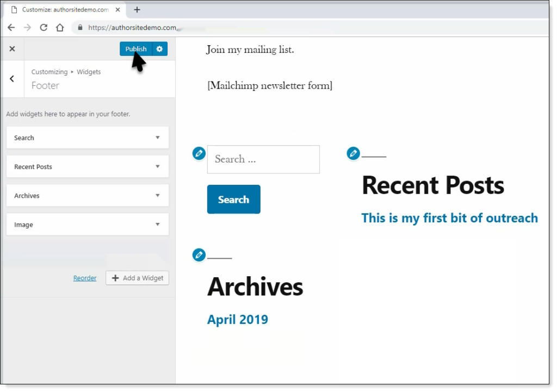Expand the Recent Posts widget panel
The height and width of the screenshot is (392, 557).
(87, 166)
